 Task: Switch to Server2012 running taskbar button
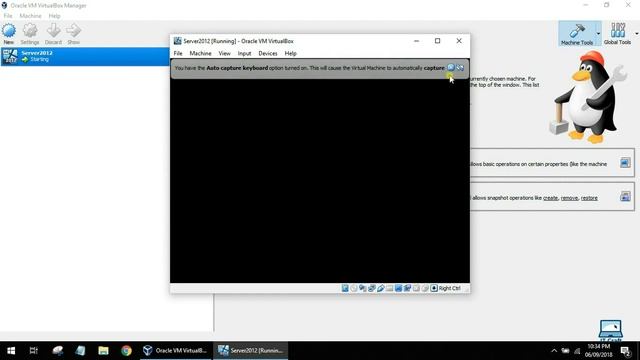pyautogui.click(x=251, y=351)
